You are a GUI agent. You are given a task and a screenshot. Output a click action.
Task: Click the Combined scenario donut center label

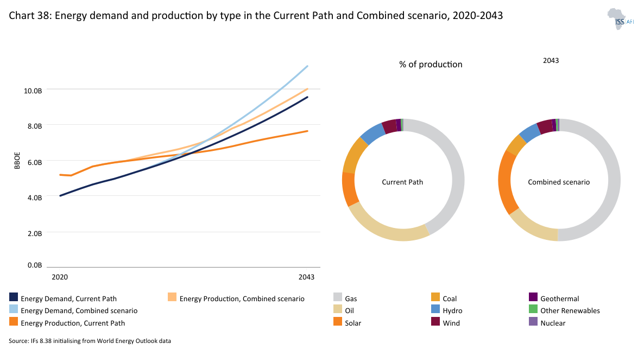(559, 182)
